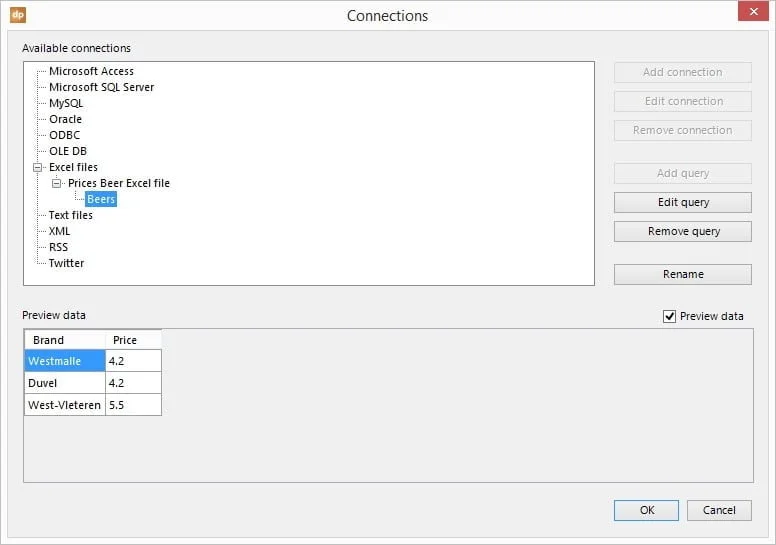Screen dimensions: 776x545
Task: Click the Remove connection button
Action: coord(682,131)
